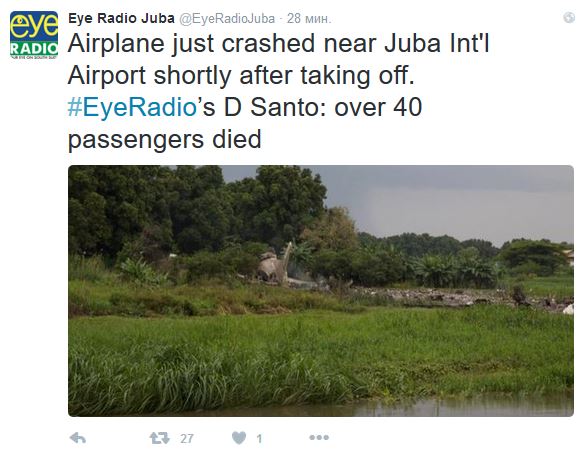Enlarge the plane crash photo
The width and height of the screenshot is (582, 454).
[x=321, y=291]
